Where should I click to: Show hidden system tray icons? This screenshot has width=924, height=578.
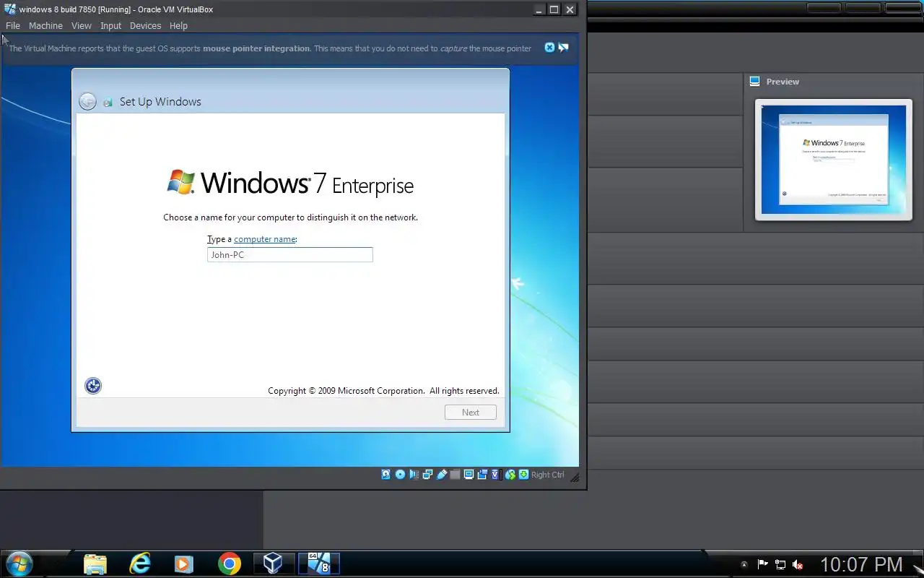pyautogui.click(x=744, y=564)
